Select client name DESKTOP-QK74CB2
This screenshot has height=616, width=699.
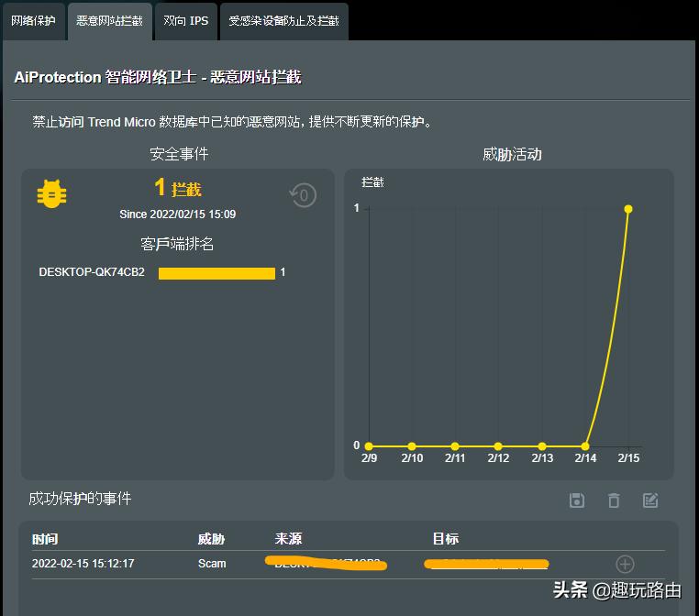pyautogui.click(x=92, y=272)
